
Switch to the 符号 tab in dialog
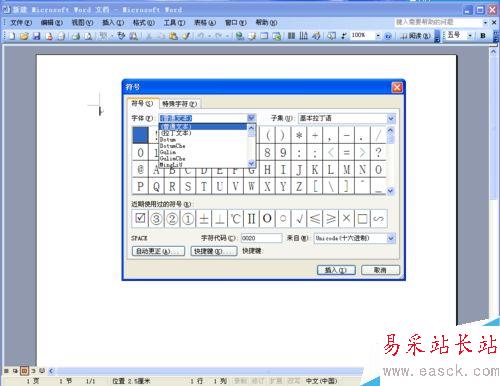click(x=142, y=103)
